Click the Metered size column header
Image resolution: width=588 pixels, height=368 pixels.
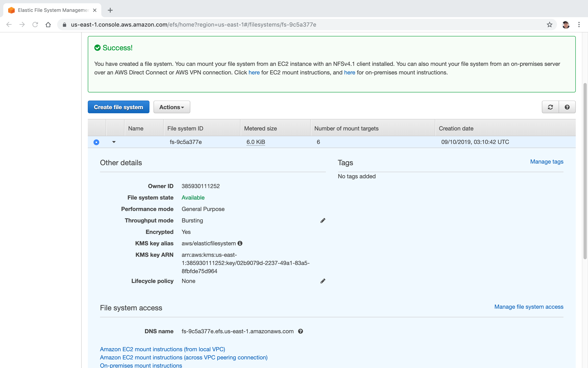pyautogui.click(x=276, y=128)
